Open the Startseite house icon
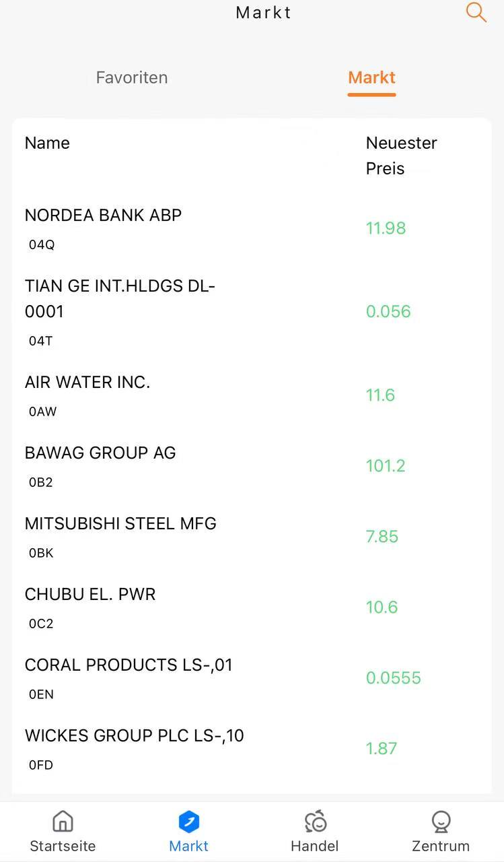 [x=63, y=822]
